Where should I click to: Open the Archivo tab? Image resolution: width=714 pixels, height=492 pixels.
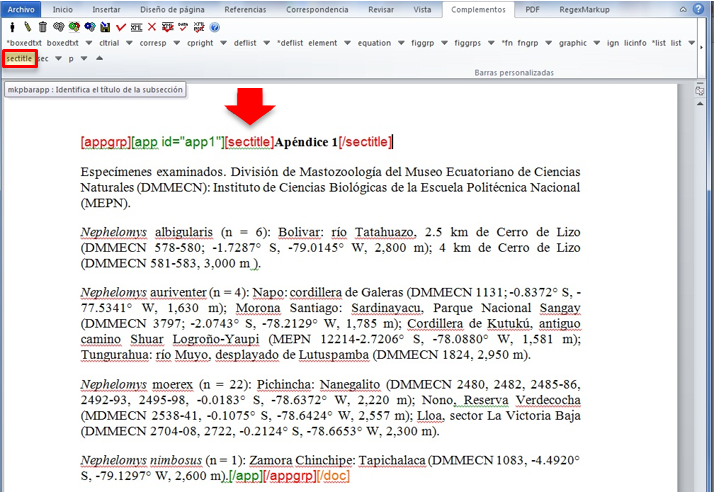(x=21, y=9)
